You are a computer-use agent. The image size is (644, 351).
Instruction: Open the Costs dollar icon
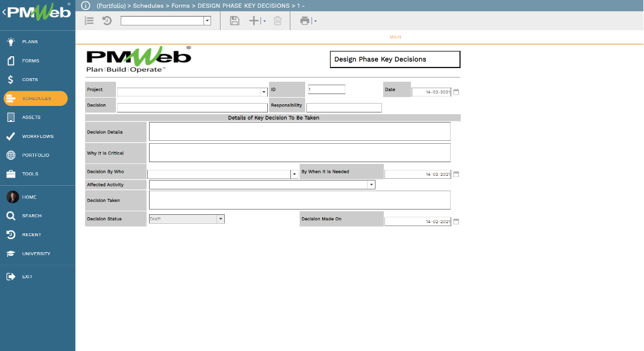(11, 79)
